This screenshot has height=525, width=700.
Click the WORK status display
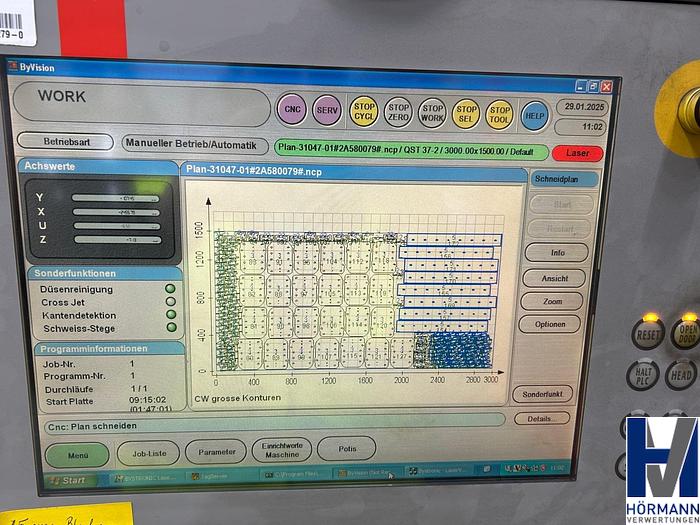pyautogui.click(x=142, y=104)
